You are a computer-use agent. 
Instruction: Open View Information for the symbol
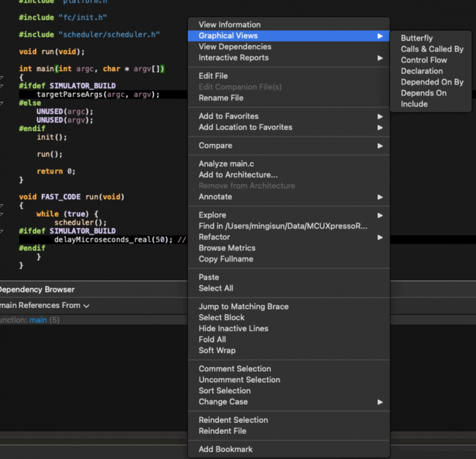(x=230, y=25)
